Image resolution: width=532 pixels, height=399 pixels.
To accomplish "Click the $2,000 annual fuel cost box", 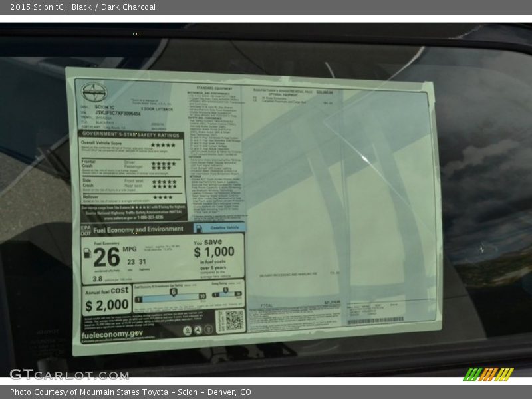I will tap(107, 301).
